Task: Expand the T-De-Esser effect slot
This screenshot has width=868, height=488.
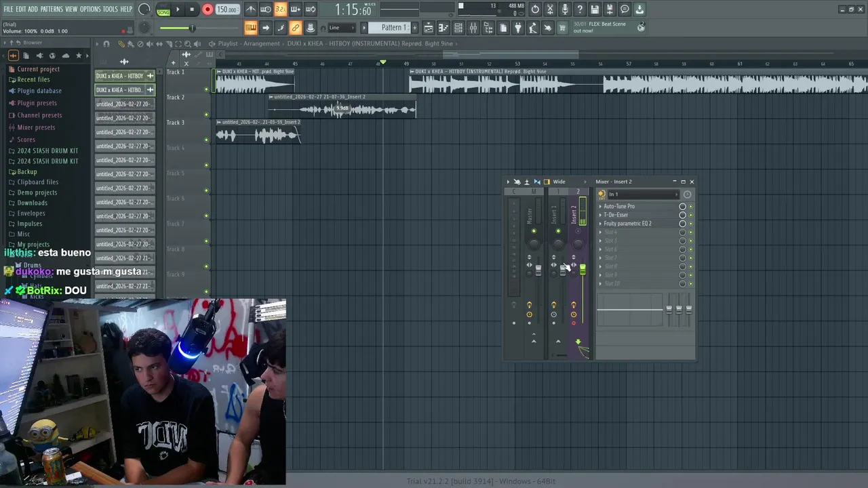Action: pyautogui.click(x=600, y=215)
